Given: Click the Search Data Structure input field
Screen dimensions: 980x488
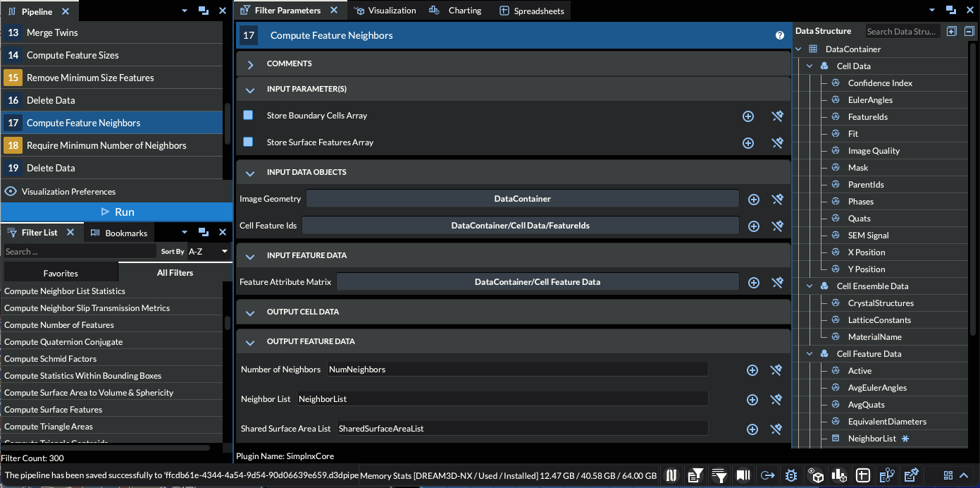Looking at the screenshot, I should 901,31.
